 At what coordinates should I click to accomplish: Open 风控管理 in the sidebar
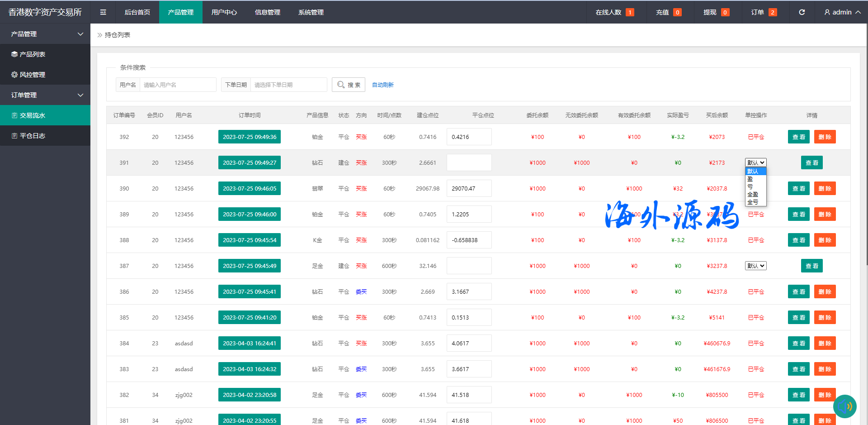[x=33, y=75]
